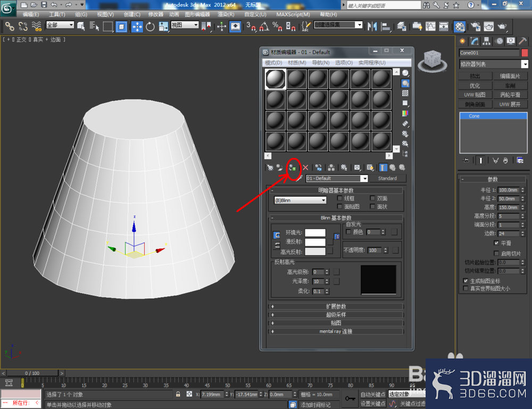This screenshot has height=409, width=532.
Task: Toggle Angle Snap icon
Action: 264,27
